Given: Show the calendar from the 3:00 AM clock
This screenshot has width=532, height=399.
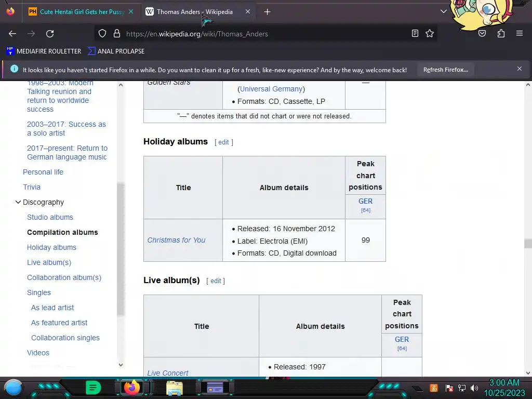Looking at the screenshot, I should [504, 388].
